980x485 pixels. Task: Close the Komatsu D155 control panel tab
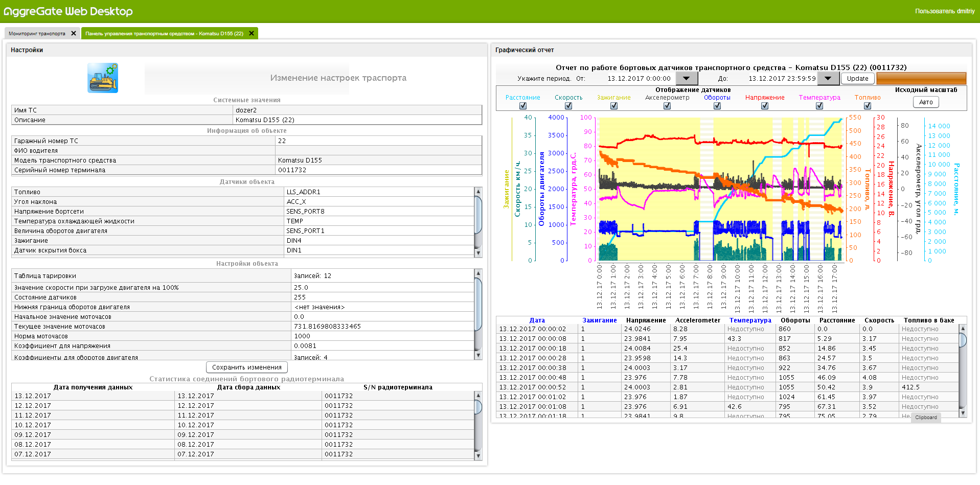point(252,33)
